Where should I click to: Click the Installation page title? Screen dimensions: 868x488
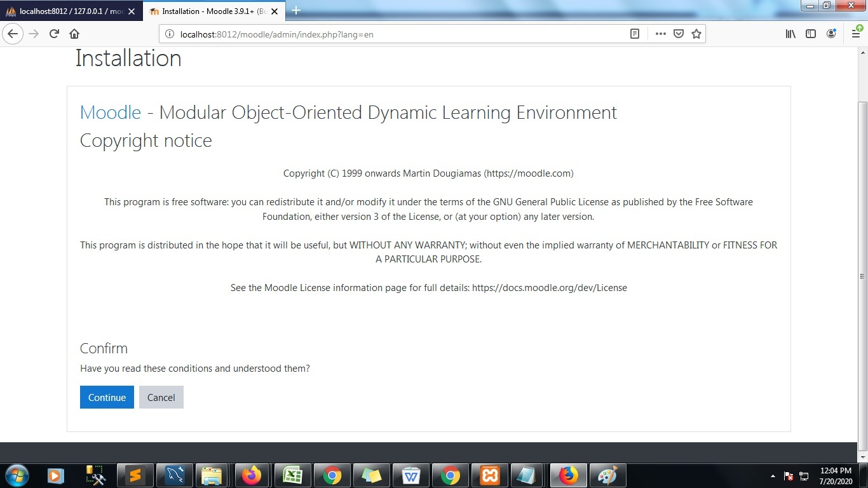click(x=128, y=58)
